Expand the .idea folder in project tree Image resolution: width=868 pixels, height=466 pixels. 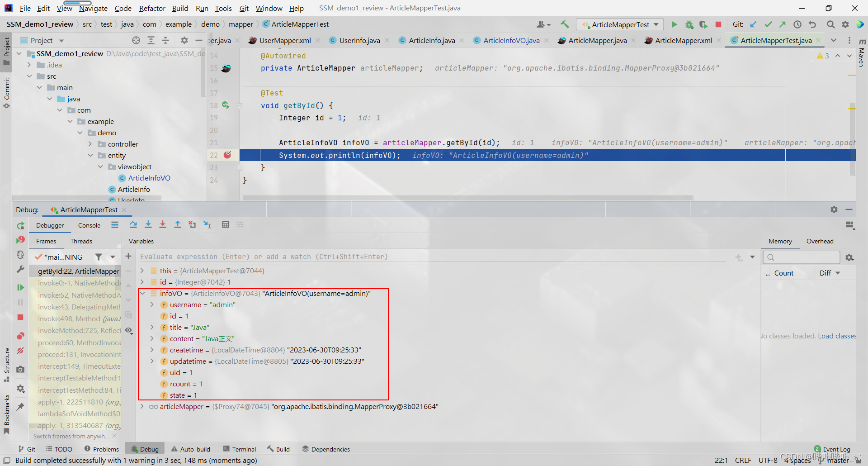(29, 65)
